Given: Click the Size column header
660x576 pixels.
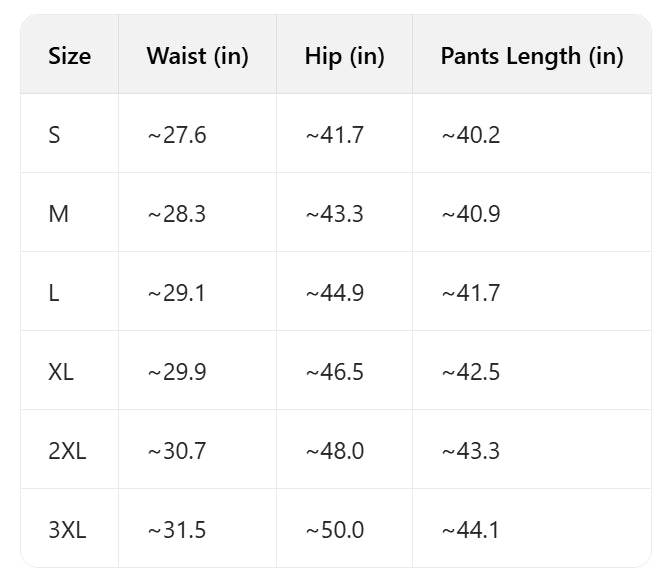Looking at the screenshot, I should click(69, 56).
